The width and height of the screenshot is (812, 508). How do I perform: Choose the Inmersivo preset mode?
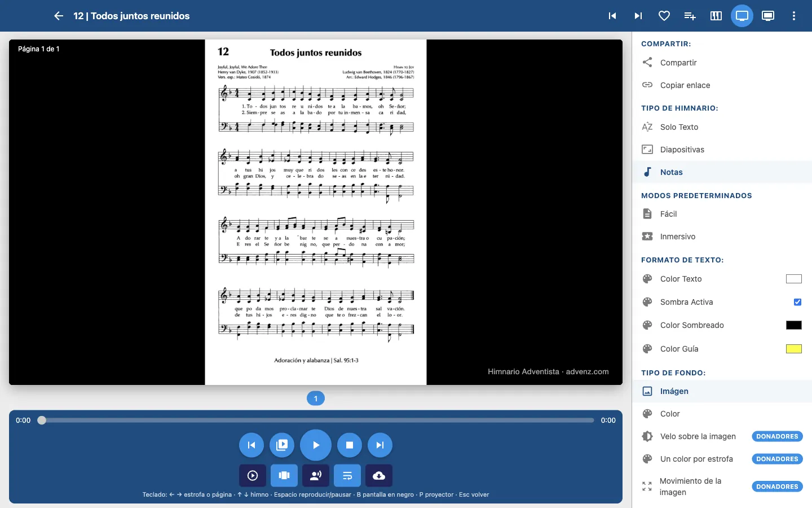point(722,237)
